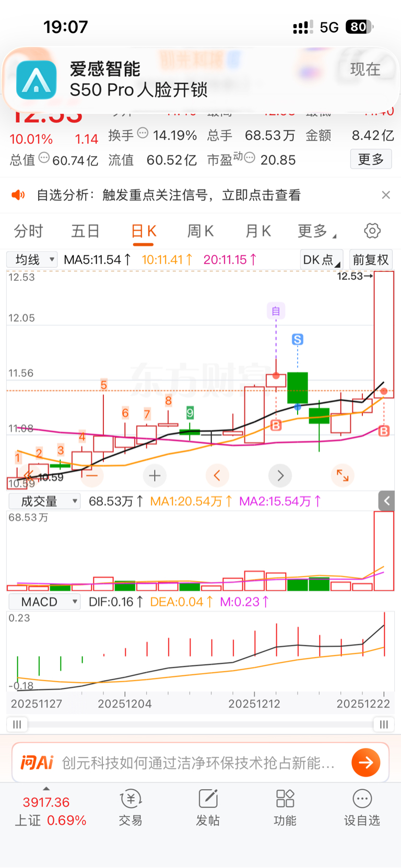Screen dimensions: 401x868
Task: Submit 问Ai query with orange arrow
Action: [x=366, y=763]
